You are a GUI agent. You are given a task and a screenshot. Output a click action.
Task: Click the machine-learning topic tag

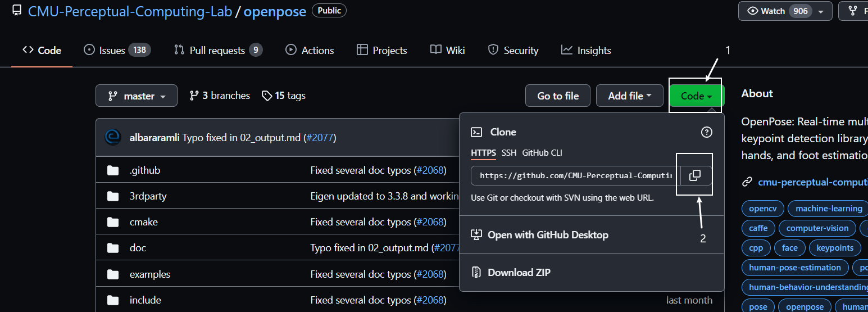pos(829,209)
